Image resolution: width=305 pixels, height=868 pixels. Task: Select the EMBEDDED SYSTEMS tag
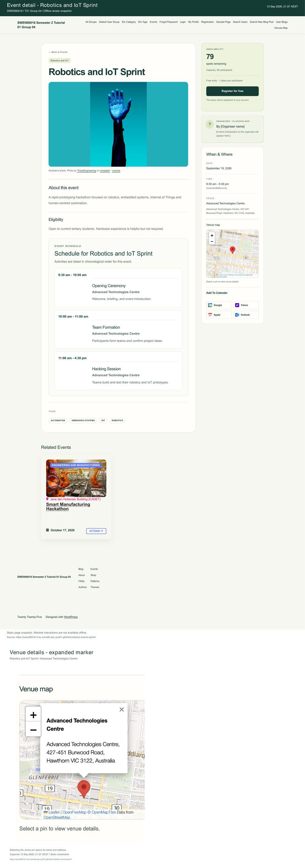coord(83,421)
